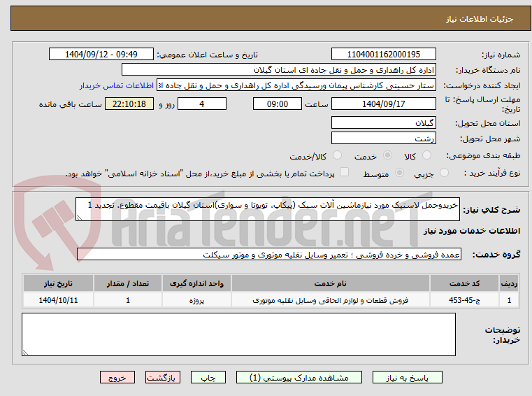Click the deadline time field 09:00
The image size is (532, 396).
coord(278,104)
